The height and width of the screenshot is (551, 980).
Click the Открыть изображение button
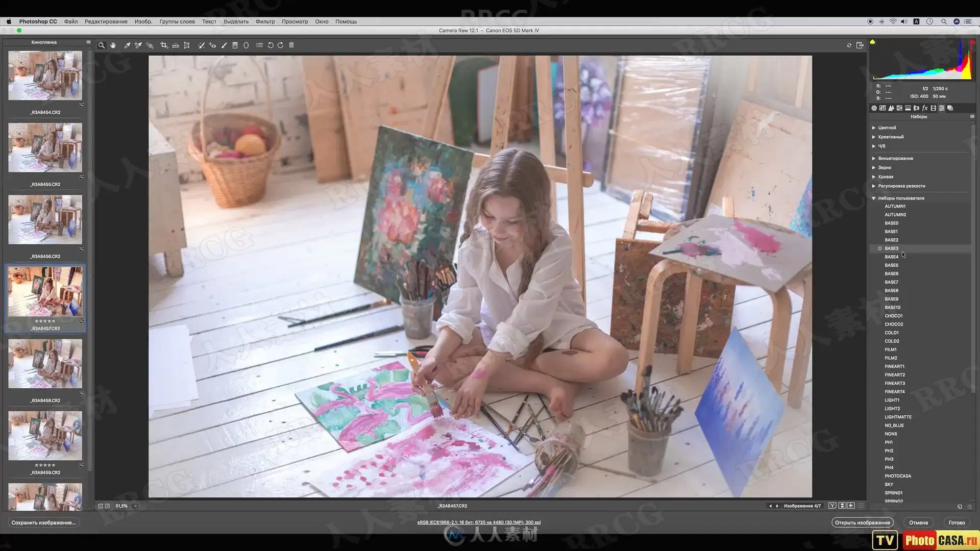[862, 522]
